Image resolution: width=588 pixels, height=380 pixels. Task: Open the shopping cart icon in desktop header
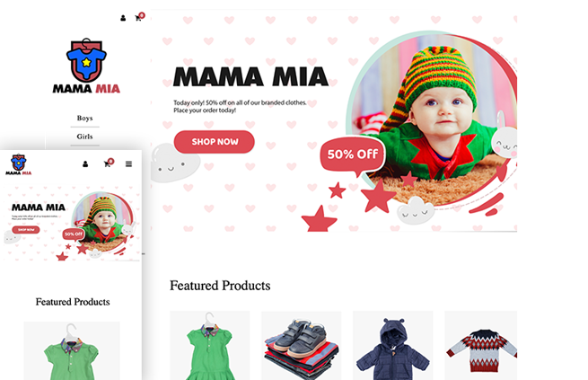[139, 17]
